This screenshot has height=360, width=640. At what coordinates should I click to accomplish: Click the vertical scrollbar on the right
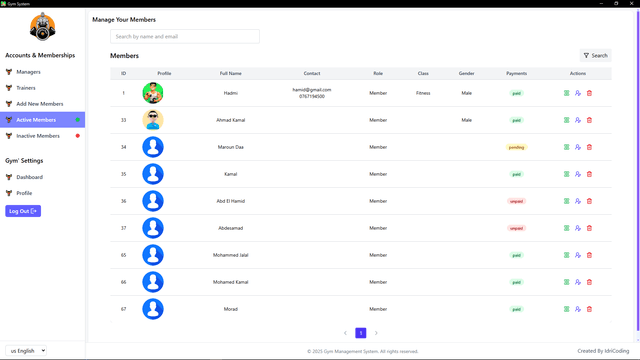coord(638,171)
